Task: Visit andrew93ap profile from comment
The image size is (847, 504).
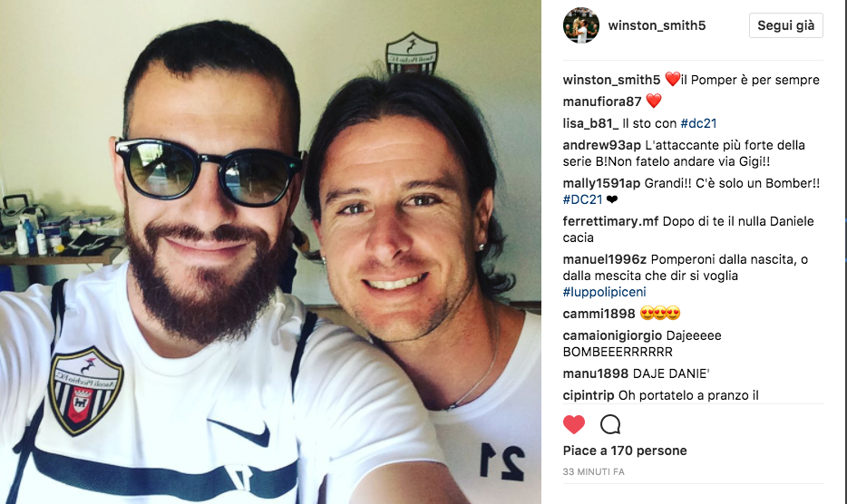Action: tap(602, 145)
